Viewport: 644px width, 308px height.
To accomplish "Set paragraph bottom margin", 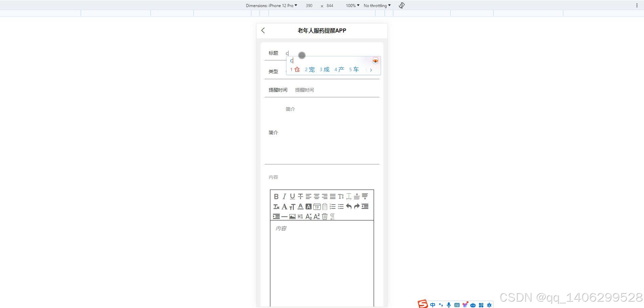I will point(365,197).
